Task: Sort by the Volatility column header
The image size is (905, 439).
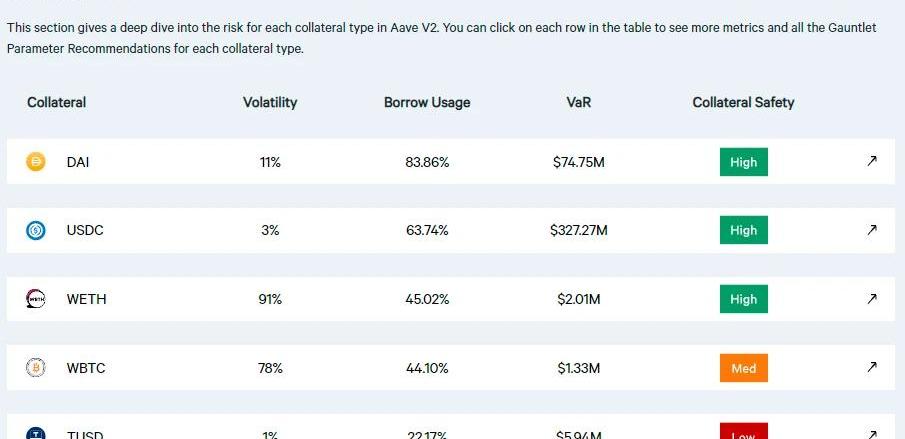Action: (270, 102)
